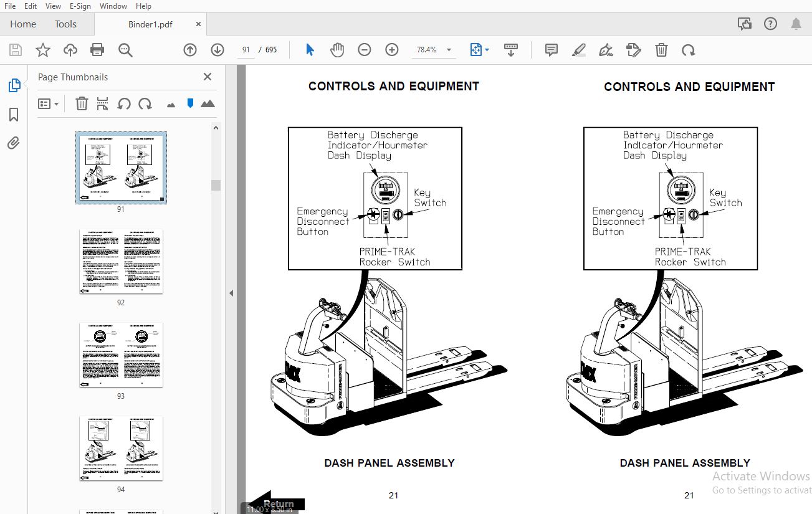Select page 91 thumbnail
The width and height of the screenshot is (812, 514).
[121, 168]
